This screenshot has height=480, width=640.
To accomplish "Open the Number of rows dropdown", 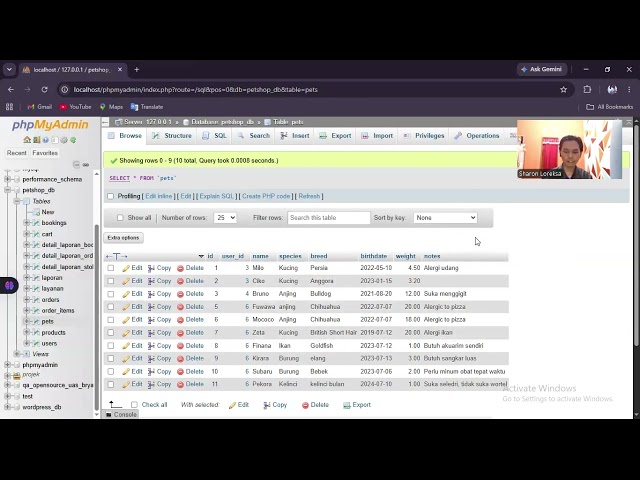I will coord(225,218).
